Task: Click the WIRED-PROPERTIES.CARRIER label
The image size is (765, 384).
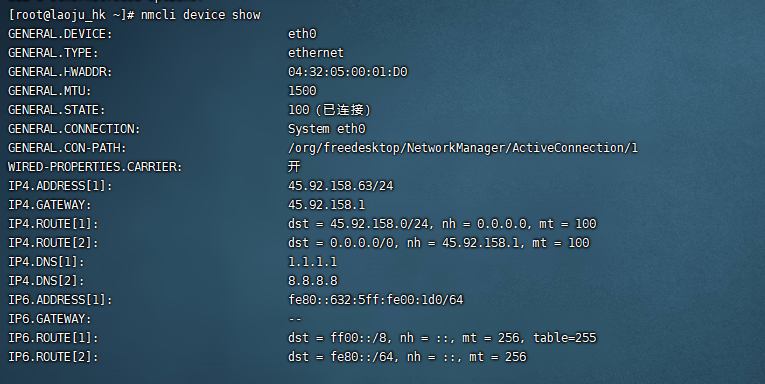Action: coord(95,167)
